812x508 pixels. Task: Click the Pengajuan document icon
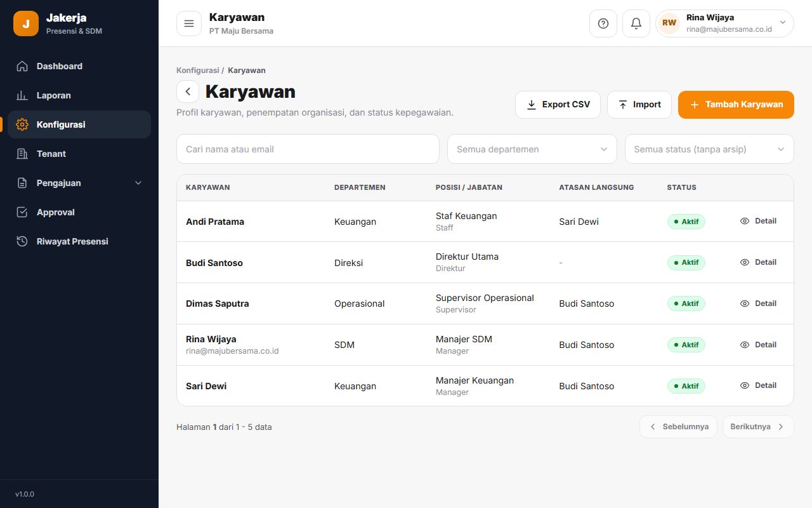click(22, 183)
